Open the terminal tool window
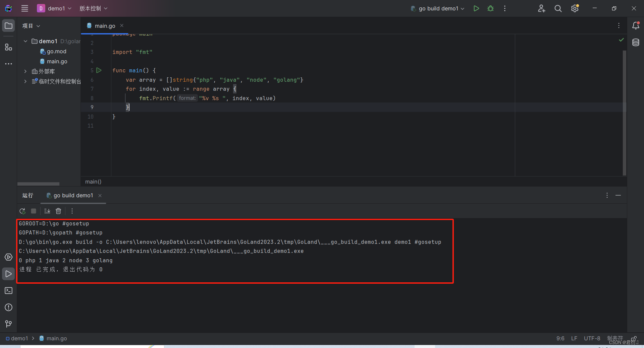The image size is (644, 348). [9, 291]
